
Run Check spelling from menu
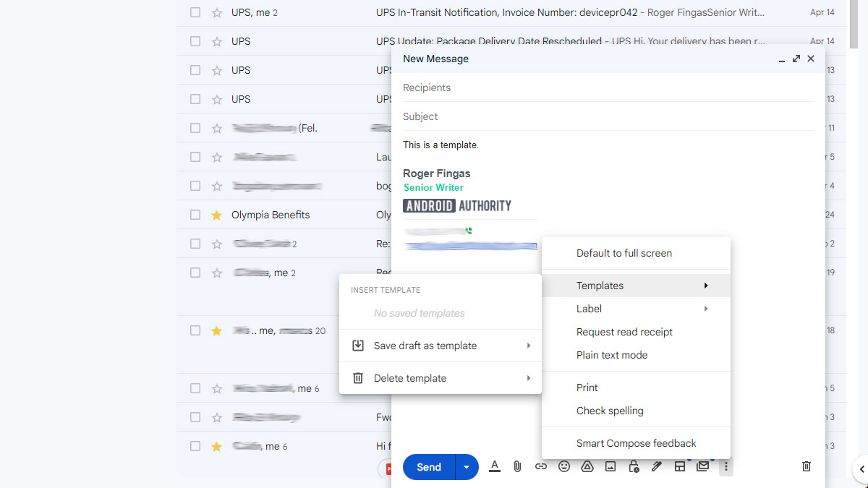click(636, 411)
